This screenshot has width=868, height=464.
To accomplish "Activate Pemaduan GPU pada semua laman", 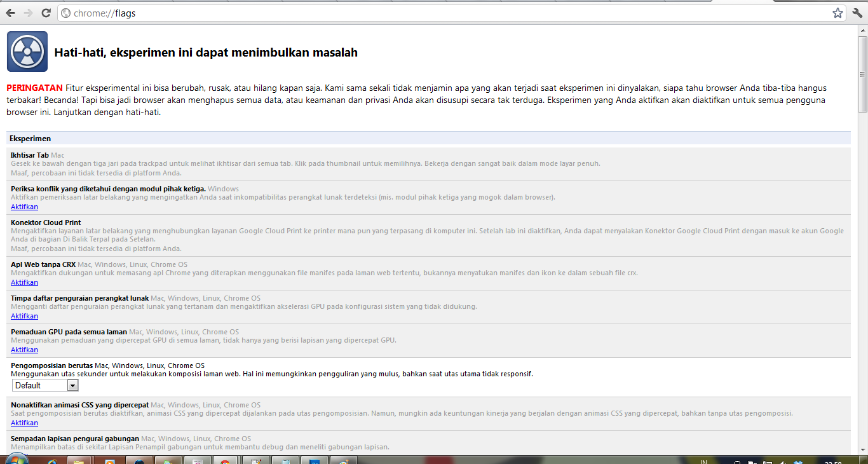I will point(24,350).
